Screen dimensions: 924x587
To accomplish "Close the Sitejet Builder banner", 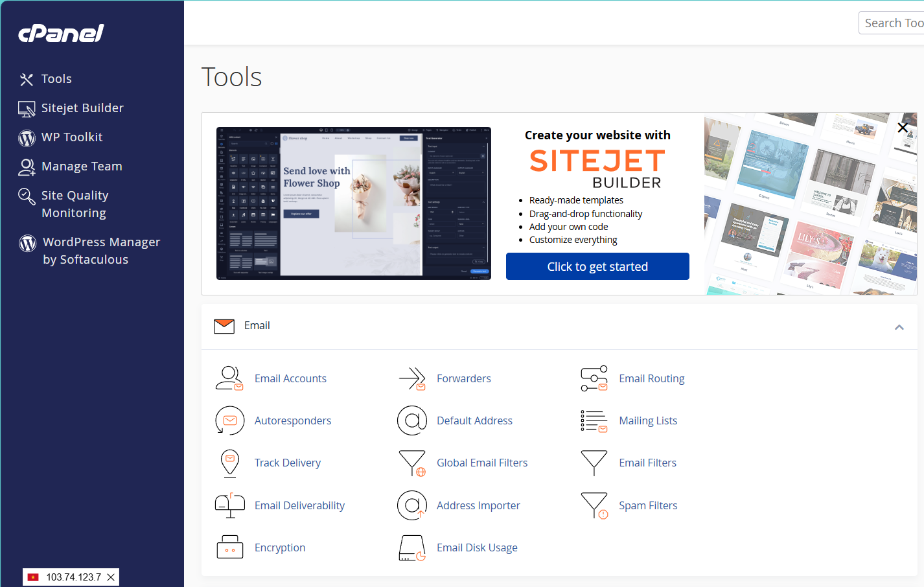I will (903, 128).
